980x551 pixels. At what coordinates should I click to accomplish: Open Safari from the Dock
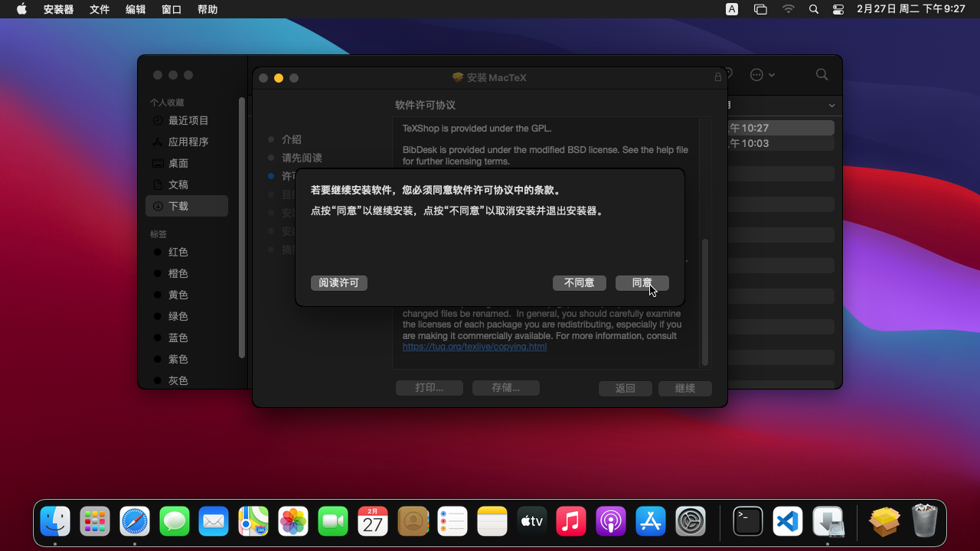pos(135,521)
